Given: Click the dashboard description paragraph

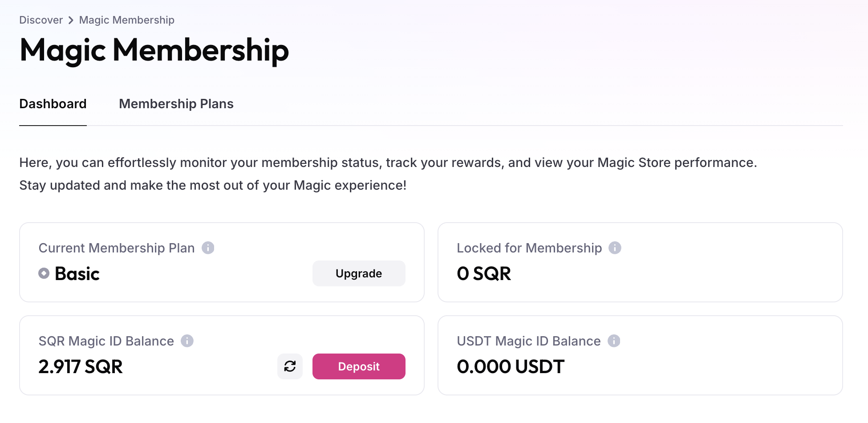Looking at the screenshot, I should [388, 174].
